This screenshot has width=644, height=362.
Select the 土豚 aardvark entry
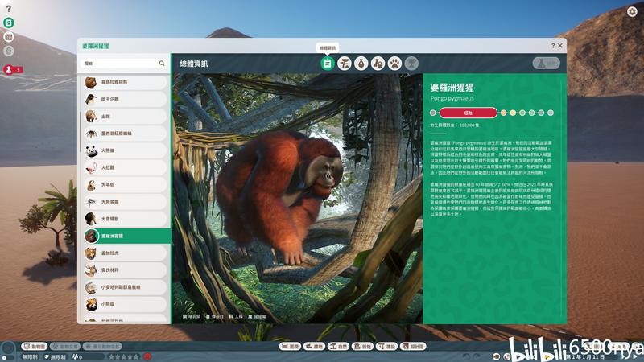point(125,116)
